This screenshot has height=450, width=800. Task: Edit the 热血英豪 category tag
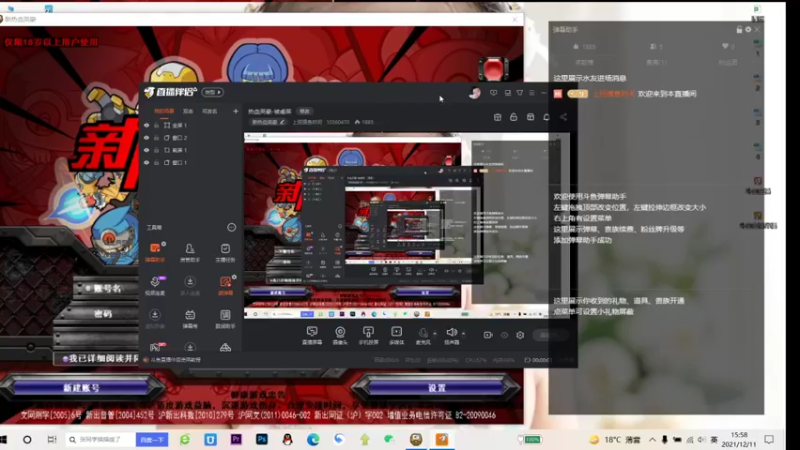point(268,122)
